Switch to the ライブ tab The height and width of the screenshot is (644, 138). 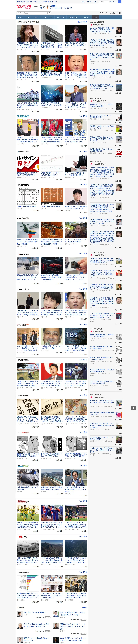[x=37, y=17]
